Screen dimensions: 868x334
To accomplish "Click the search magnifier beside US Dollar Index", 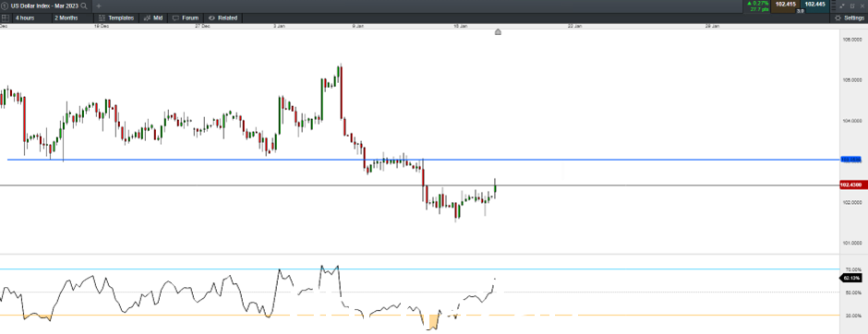I will coord(84,6).
